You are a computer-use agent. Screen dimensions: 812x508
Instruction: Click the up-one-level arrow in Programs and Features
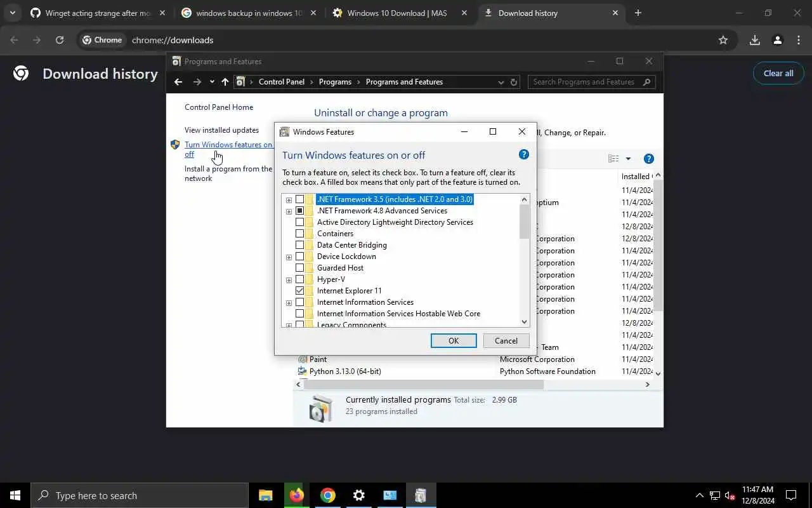[225, 82]
